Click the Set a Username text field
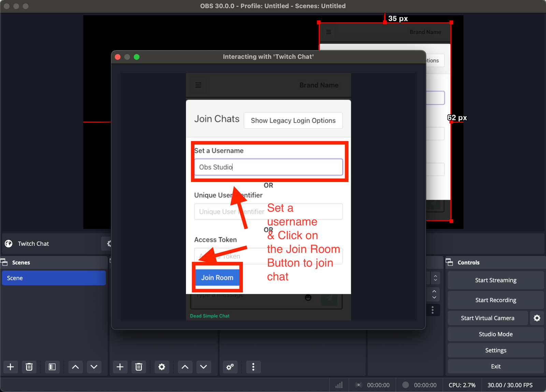Screen dimensions: 546x392 click(x=269, y=167)
